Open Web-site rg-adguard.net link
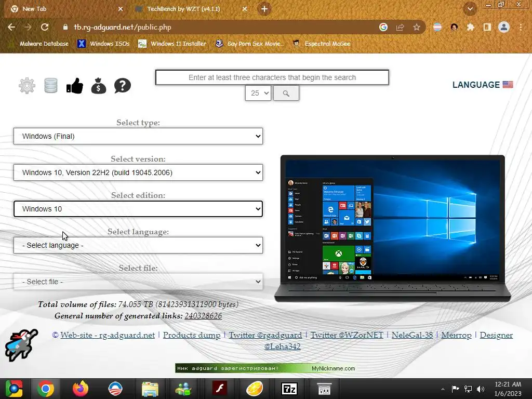Image resolution: width=532 pixels, height=399 pixels. click(108, 335)
